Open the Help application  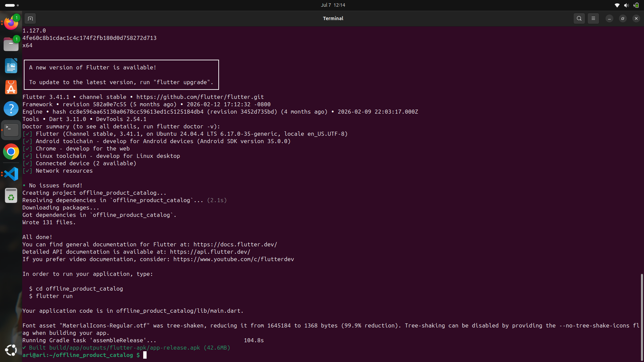11,109
